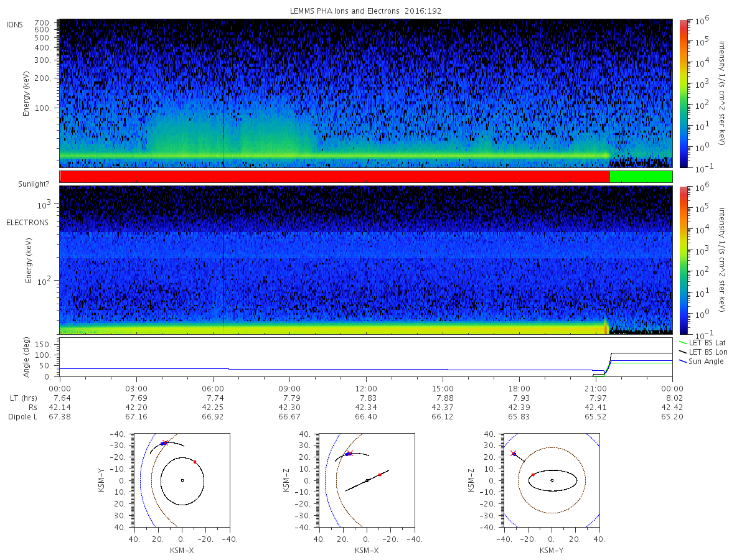This screenshot has width=747, height=560.
Task: Click the ions intensity color scale bar
Action: coord(684,93)
